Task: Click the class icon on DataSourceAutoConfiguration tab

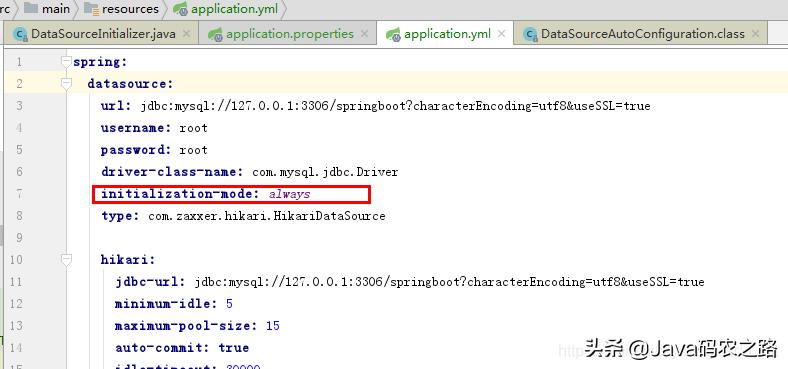Action: pyautogui.click(x=530, y=35)
